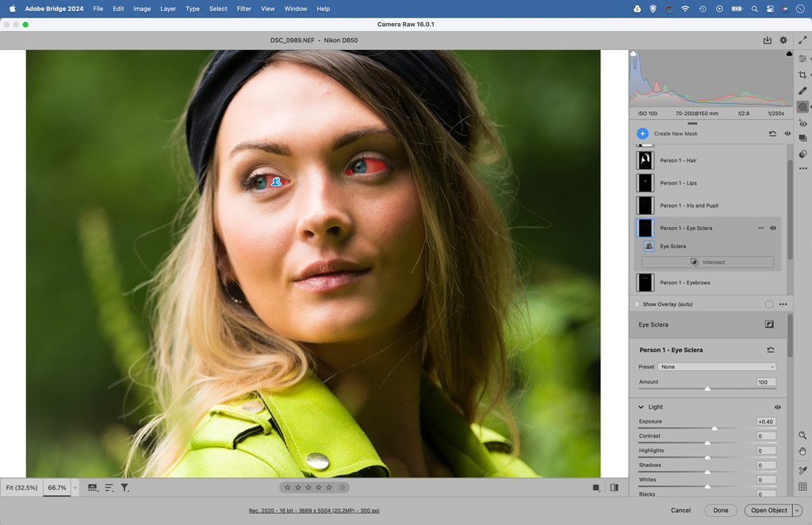Screen dimensions: 812x525
Task: Switch to the Edit adjustments sliders icon
Action: coord(802,57)
